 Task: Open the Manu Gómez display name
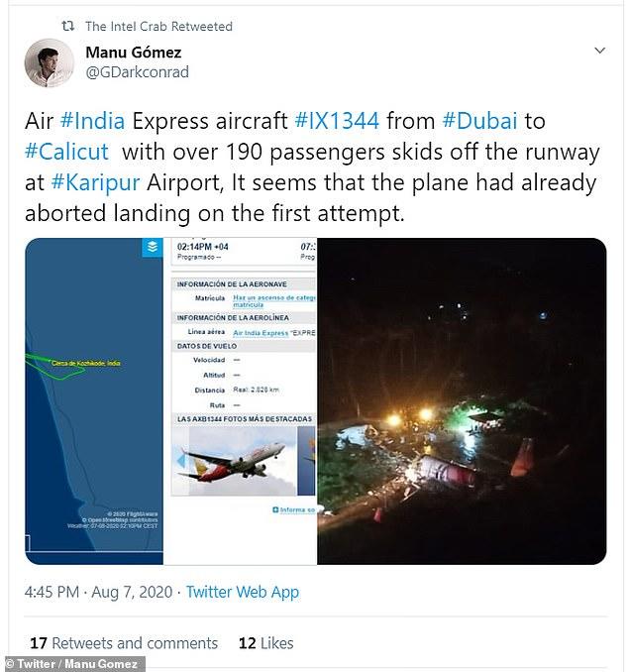pyautogui.click(x=134, y=53)
